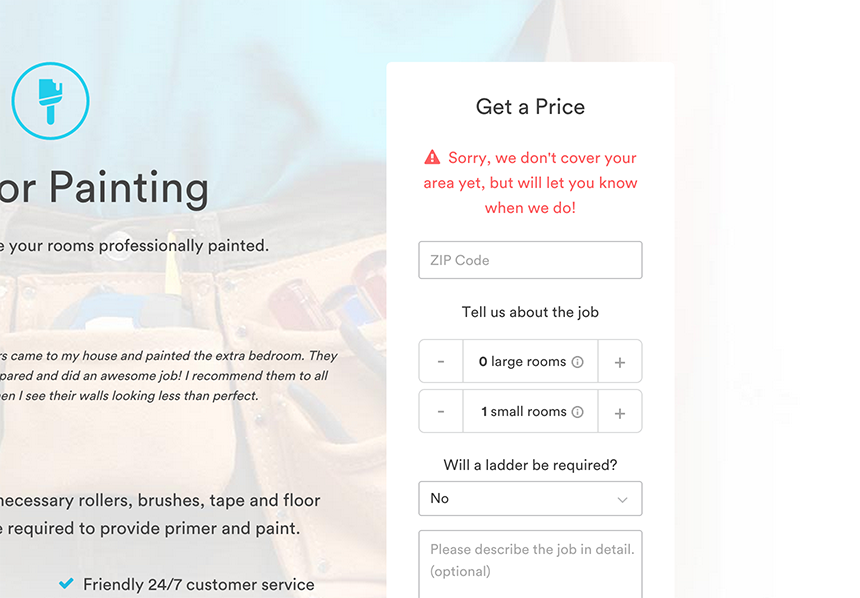Screen dimensions: 860x598
Task: Focus the ZIP Code input field
Action: point(530,260)
